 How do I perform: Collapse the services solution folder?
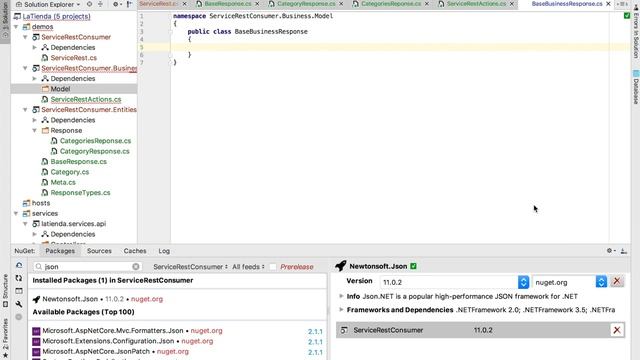(x=16, y=213)
